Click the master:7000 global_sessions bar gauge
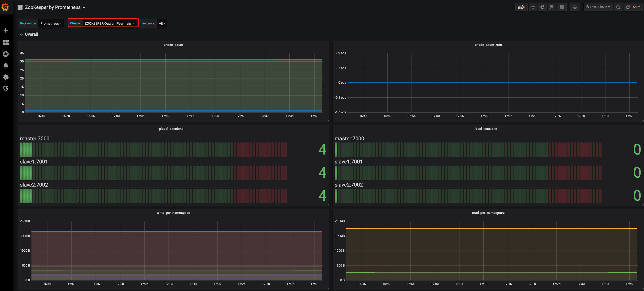Image resolution: width=644 pixels, height=291 pixels. click(153, 150)
